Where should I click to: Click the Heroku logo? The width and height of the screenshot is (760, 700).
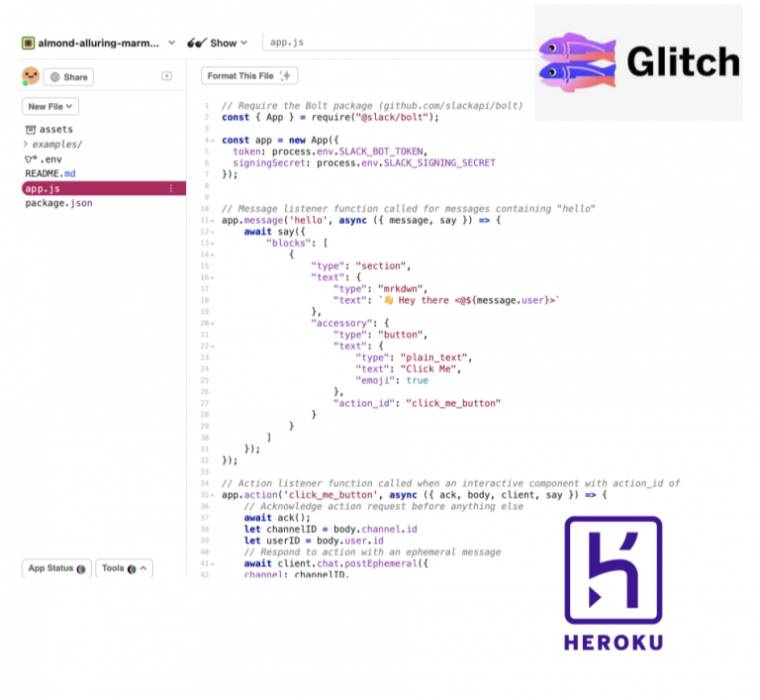(x=614, y=570)
